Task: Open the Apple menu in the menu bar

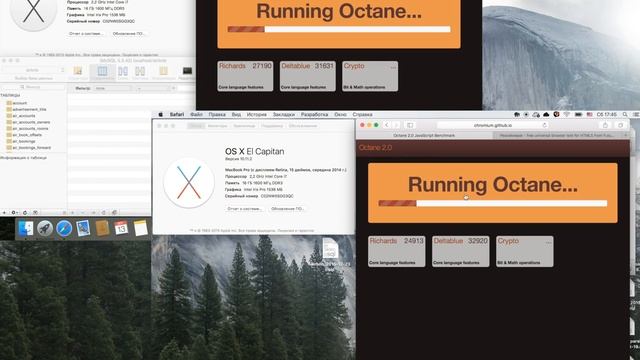Action: (x=160, y=115)
